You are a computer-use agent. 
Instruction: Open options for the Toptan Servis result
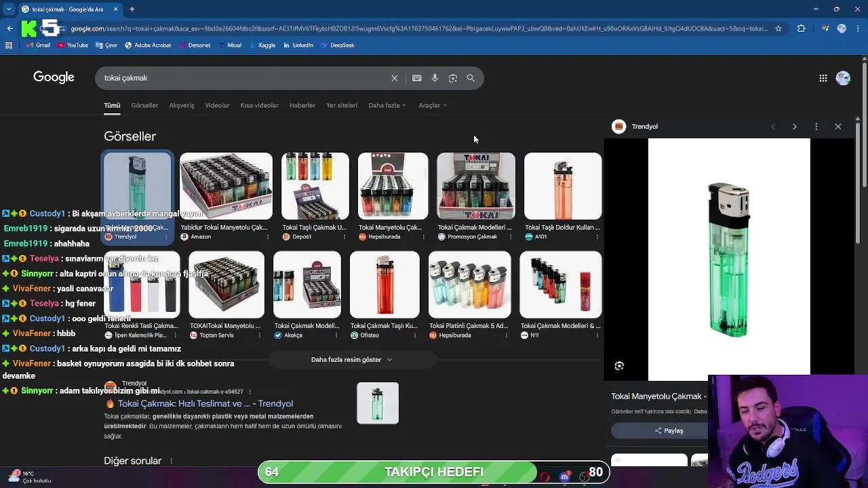tap(260, 335)
